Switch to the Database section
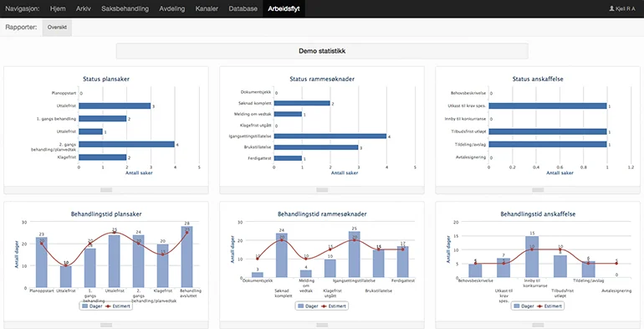644x329 pixels. pos(243,8)
